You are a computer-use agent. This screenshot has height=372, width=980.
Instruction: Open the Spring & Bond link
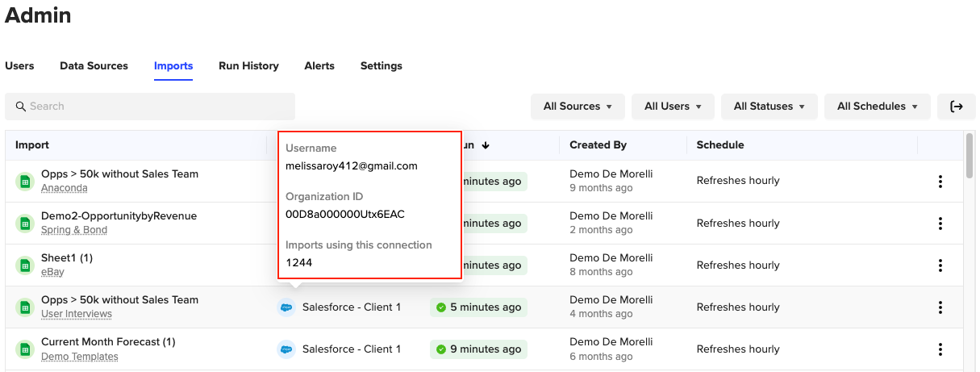[74, 230]
